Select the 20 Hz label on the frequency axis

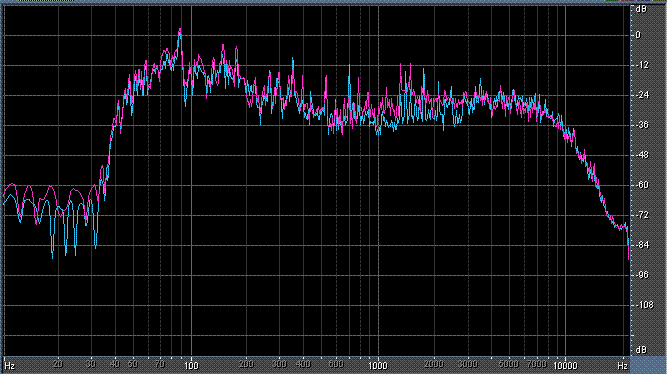point(58,364)
